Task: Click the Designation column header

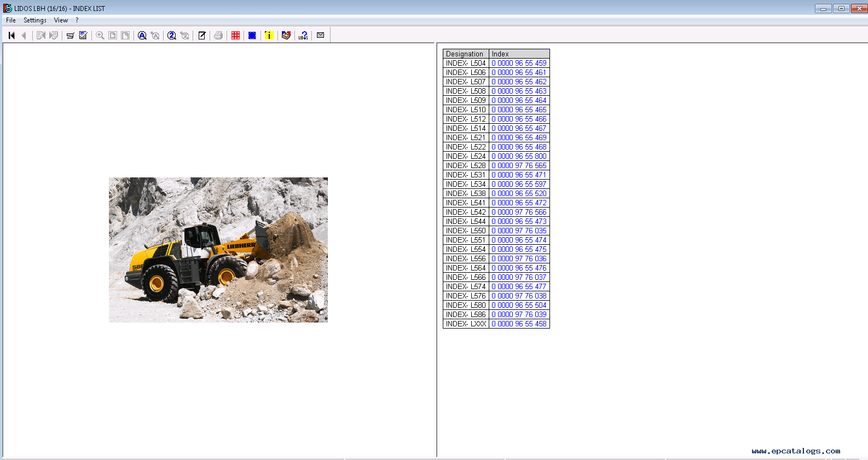Action: pos(466,54)
